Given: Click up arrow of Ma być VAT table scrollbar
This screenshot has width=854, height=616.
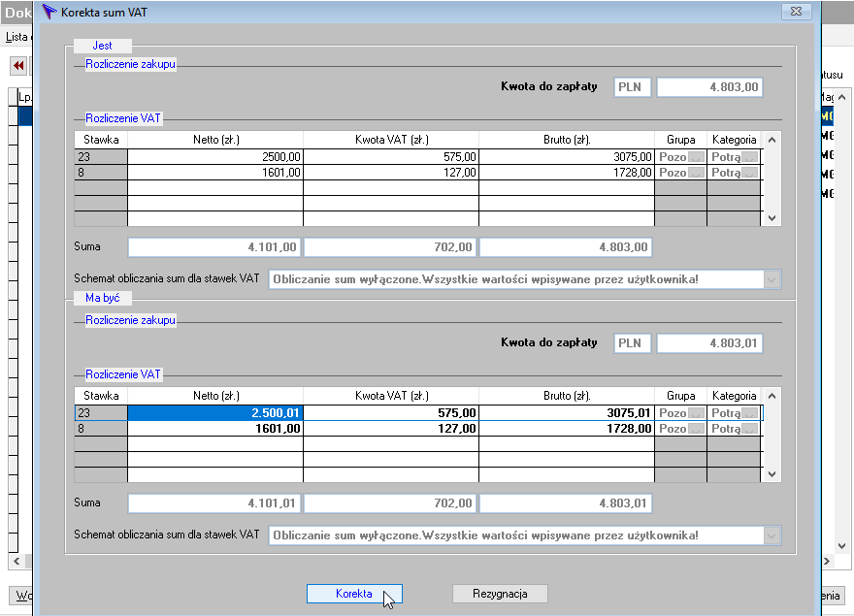Looking at the screenshot, I should 772,396.
